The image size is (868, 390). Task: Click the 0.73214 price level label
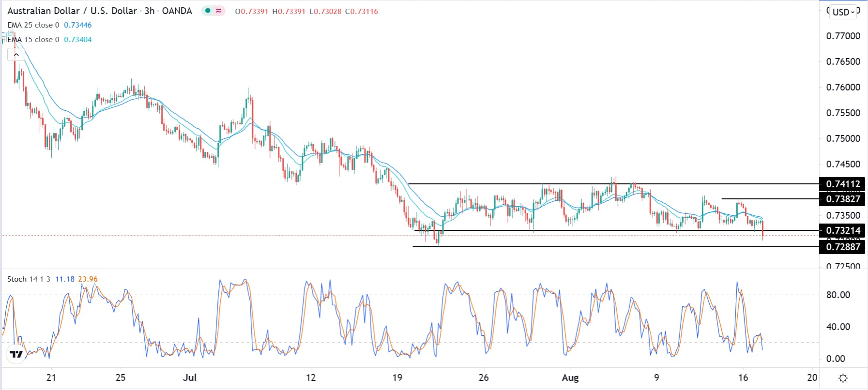click(x=843, y=230)
